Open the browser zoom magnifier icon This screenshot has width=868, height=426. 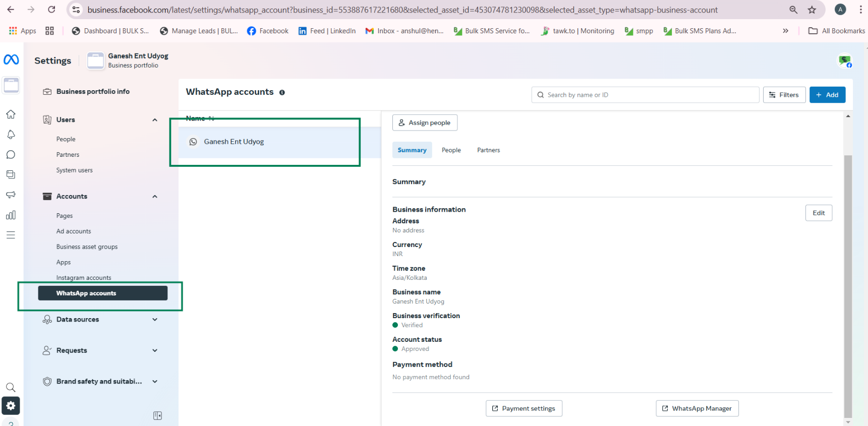pos(793,10)
